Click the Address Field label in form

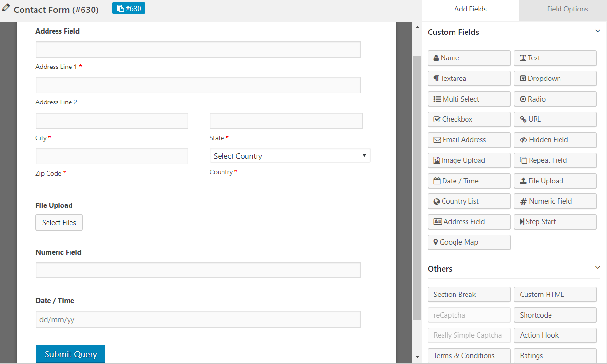58,31
